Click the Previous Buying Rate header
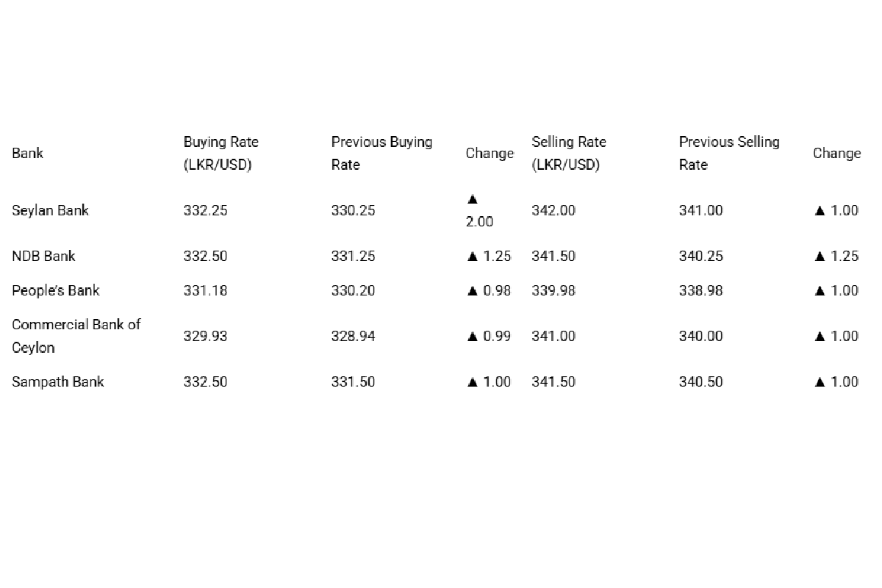The width and height of the screenshot is (882, 588). [381, 154]
